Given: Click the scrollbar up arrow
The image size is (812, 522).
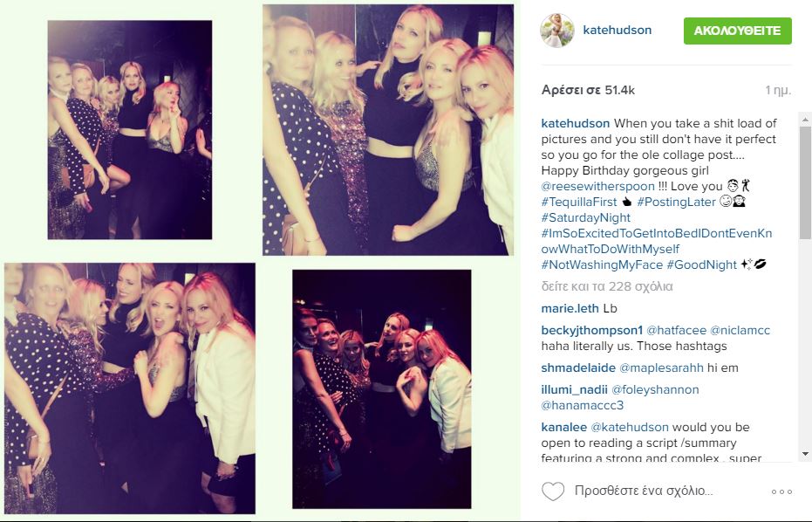Looking at the screenshot, I should click(805, 120).
